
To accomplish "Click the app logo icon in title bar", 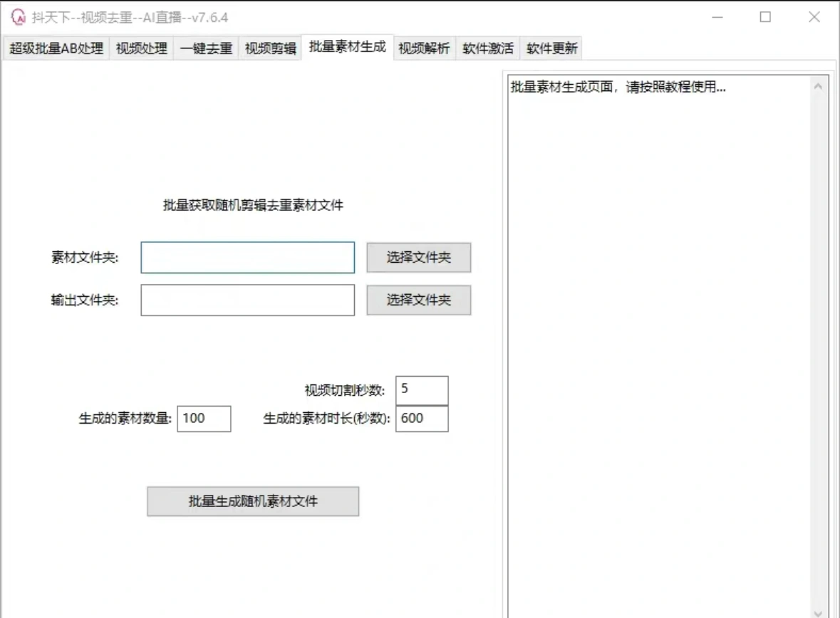I will (x=18, y=17).
